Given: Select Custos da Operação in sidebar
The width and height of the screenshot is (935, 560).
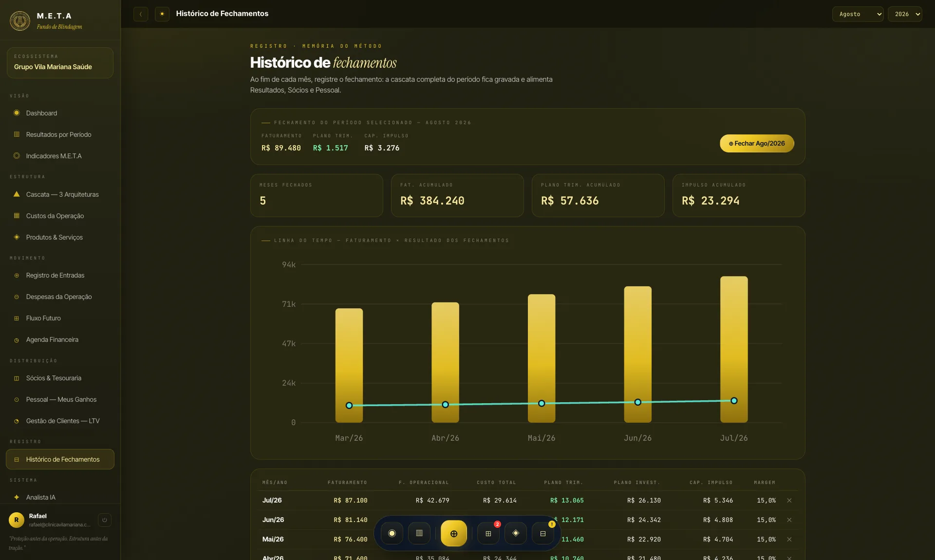Looking at the screenshot, I should coord(60,216).
